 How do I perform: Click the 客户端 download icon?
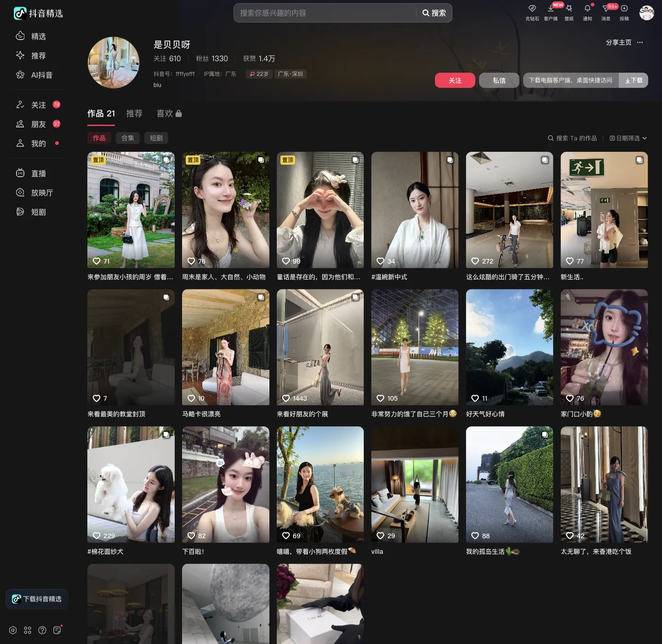click(x=551, y=8)
